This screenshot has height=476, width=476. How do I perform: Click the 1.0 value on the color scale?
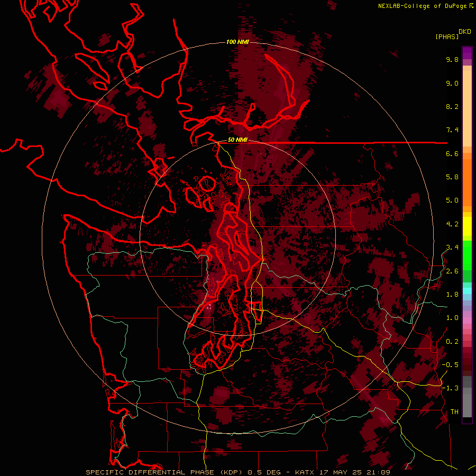click(x=452, y=318)
